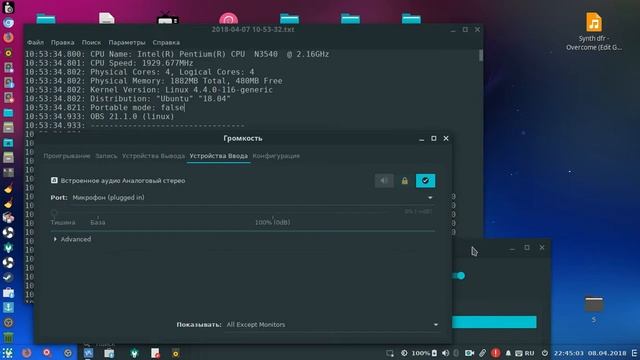
Task: Open the Конфигурация tab
Action: 276,156
